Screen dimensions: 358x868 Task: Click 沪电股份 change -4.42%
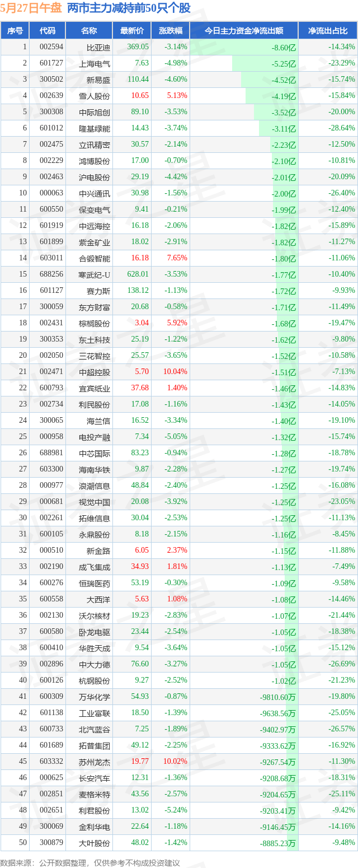point(176,177)
